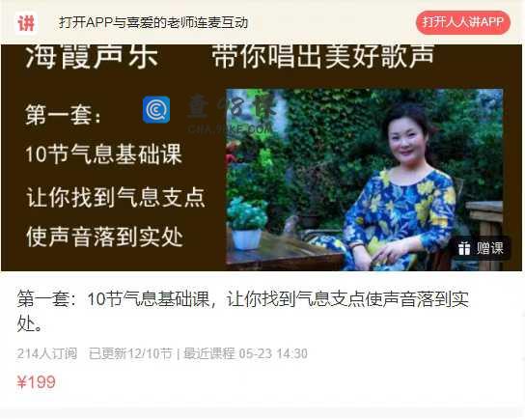Click 让你找到气息支点 line in banner

tap(116, 197)
